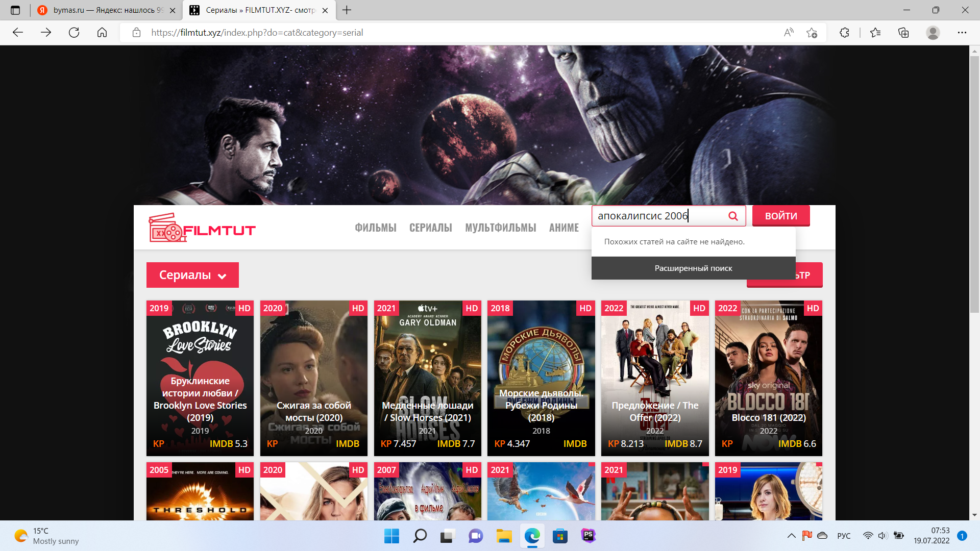
Task: Add this page to favorites star icon
Action: click(812, 33)
